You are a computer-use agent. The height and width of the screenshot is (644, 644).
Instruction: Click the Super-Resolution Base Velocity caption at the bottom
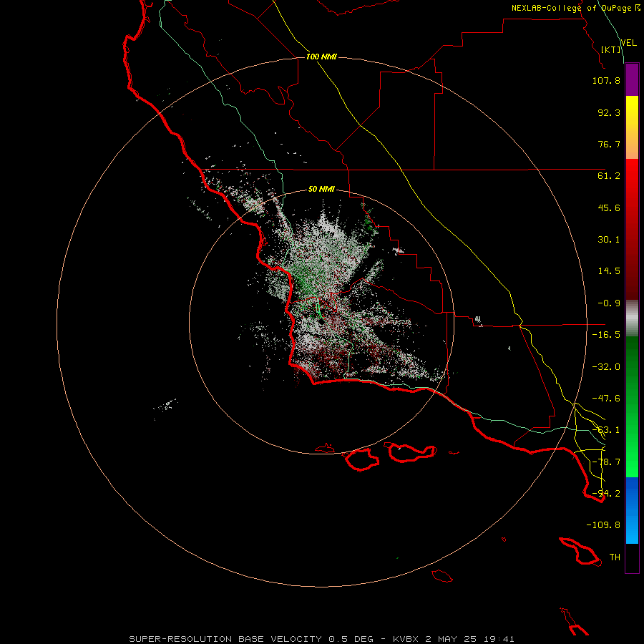pos(321,639)
